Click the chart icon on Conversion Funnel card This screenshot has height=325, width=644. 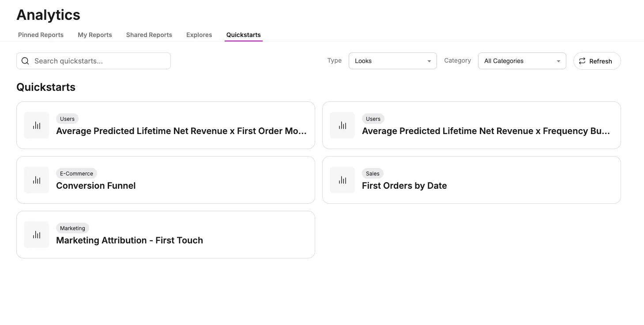(x=37, y=180)
